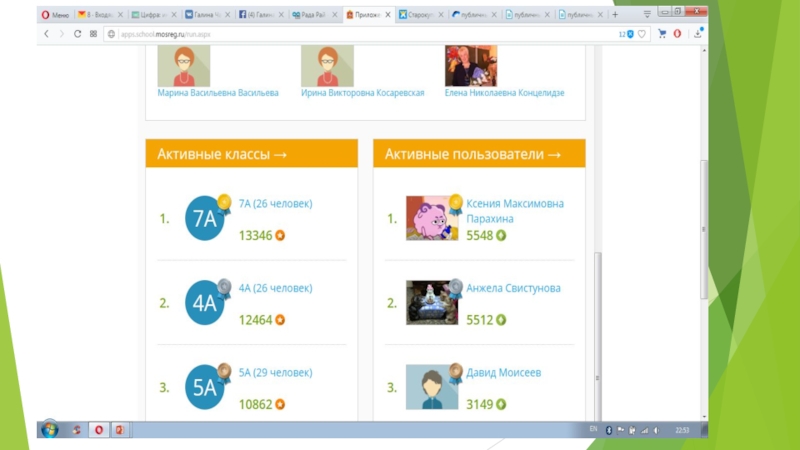Click the Opera taskbar button
This screenshot has height=450, width=800.
coord(98,430)
